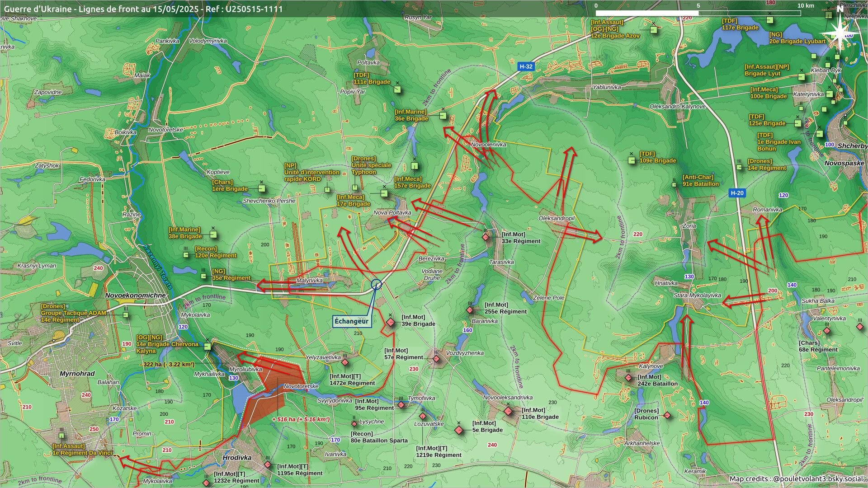Click the Myrnohrad city label
Screen dimensions: 868x488
click(77, 374)
